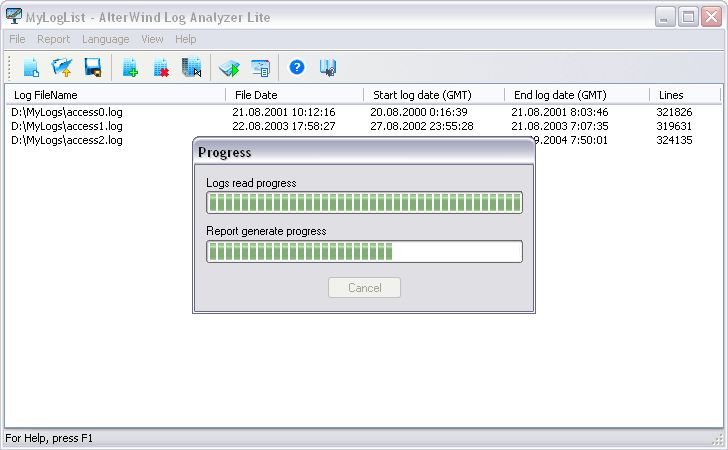
Task: Save the log list with the floppy disk icon
Action: click(x=93, y=68)
